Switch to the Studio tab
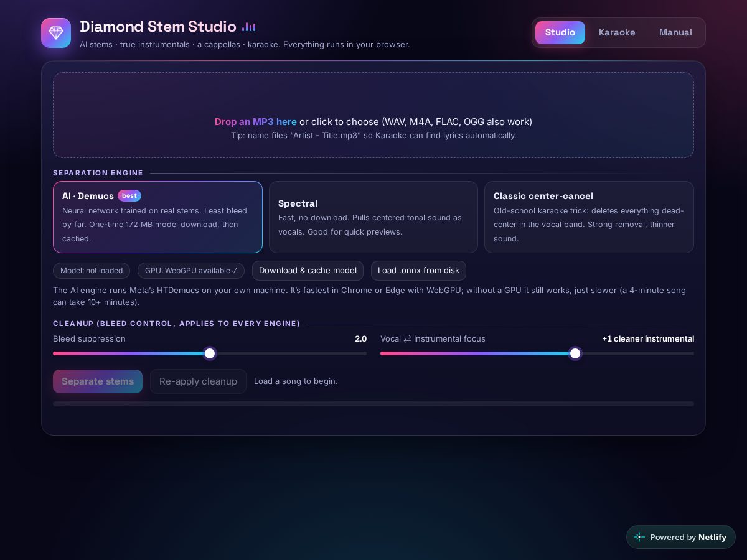The height and width of the screenshot is (560, 747). [x=560, y=32]
